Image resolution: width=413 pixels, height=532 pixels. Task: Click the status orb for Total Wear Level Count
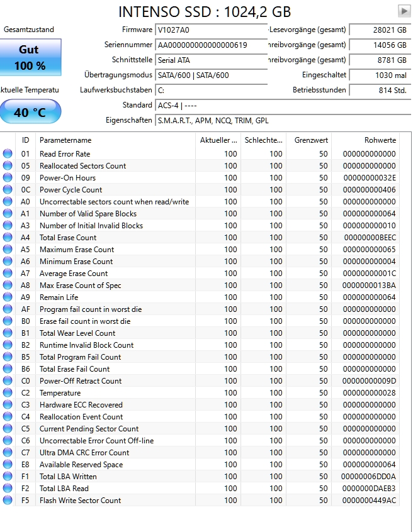(8, 333)
